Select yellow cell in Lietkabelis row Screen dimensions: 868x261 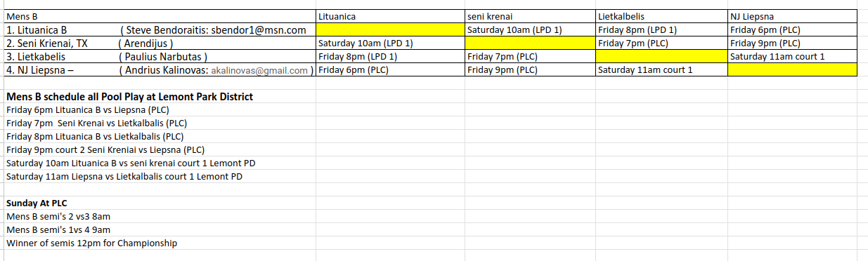[x=661, y=56]
